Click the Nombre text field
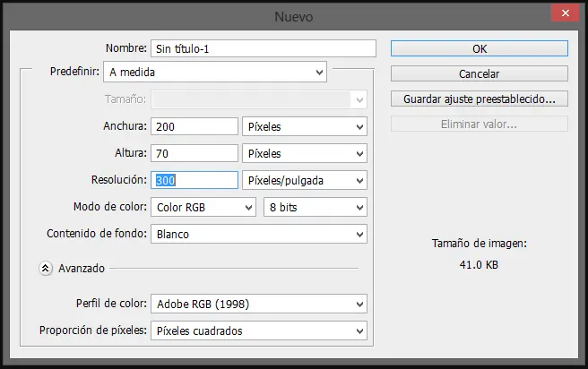Screen dimensions: 588x369 pyautogui.click(x=263, y=48)
